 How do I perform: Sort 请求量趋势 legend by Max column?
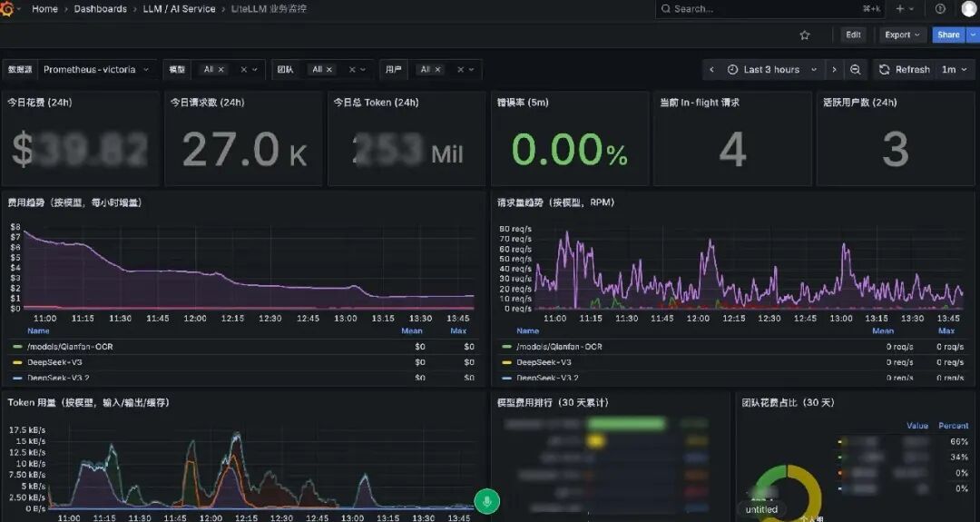click(946, 330)
